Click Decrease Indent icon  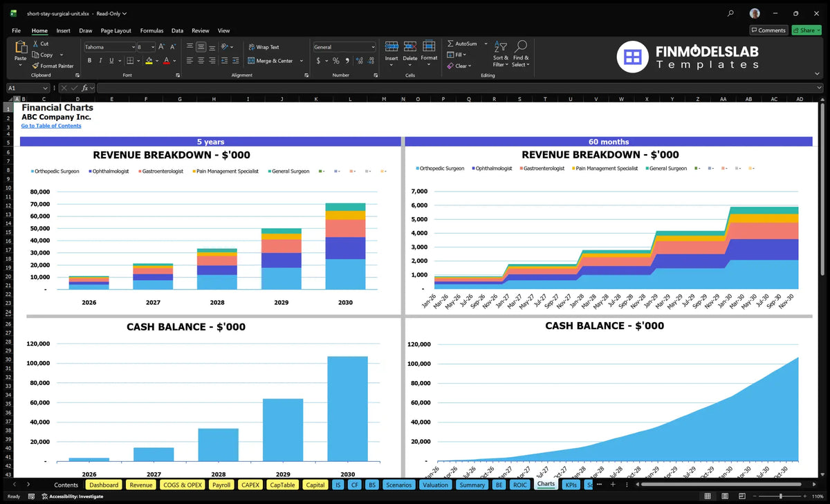point(225,61)
